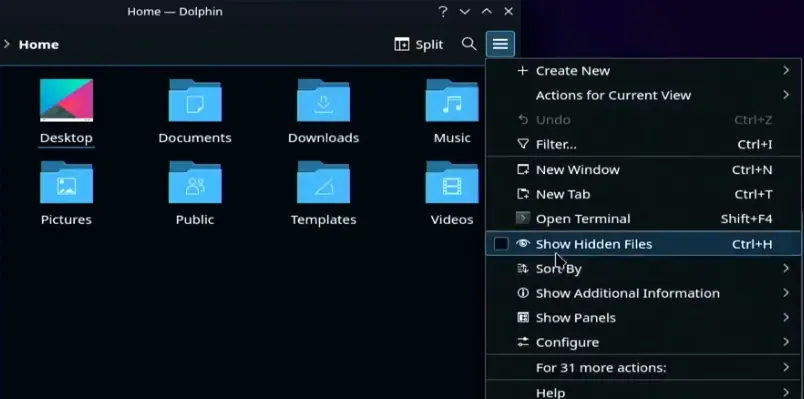This screenshot has width=804, height=399.
Task: Open the Help submenu
Action: pos(644,391)
